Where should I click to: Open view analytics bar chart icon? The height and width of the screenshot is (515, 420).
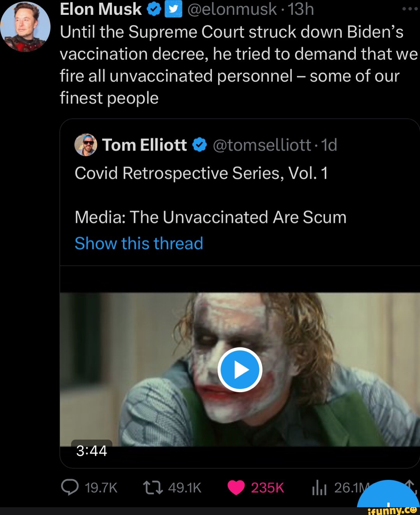coord(319,488)
